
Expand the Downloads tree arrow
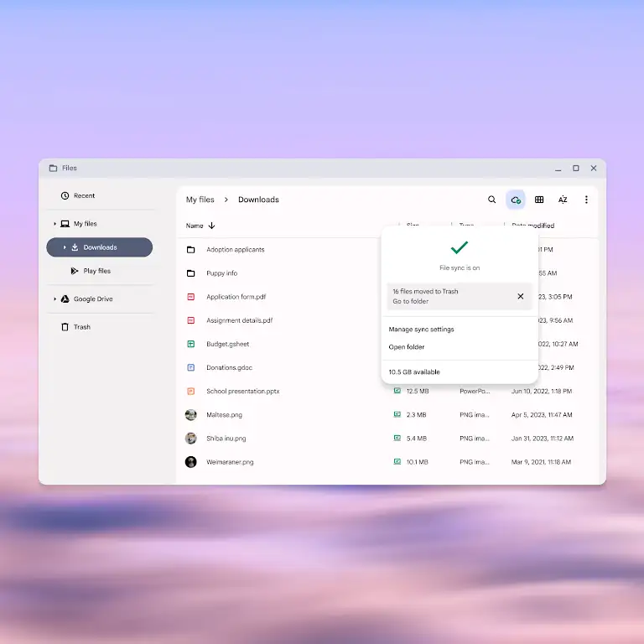click(x=65, y=247)
